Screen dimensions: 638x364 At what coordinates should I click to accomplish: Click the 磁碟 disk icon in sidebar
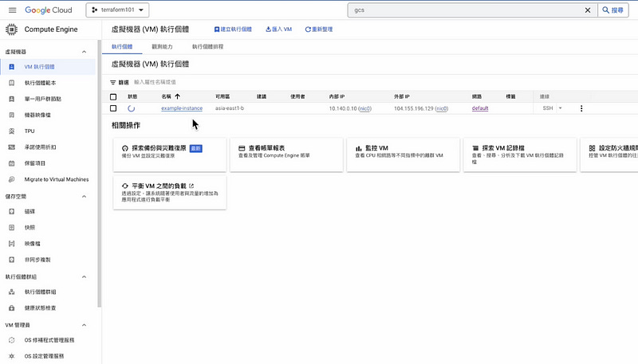tap(11, 211)
